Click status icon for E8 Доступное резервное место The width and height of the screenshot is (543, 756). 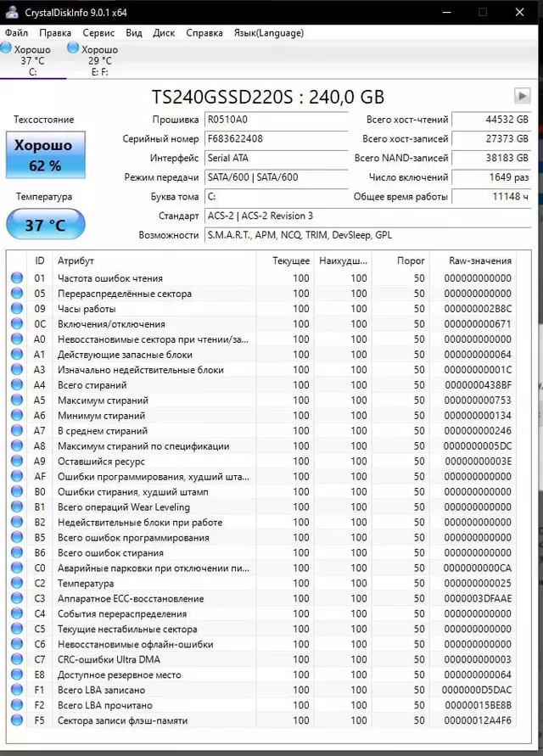17,675
